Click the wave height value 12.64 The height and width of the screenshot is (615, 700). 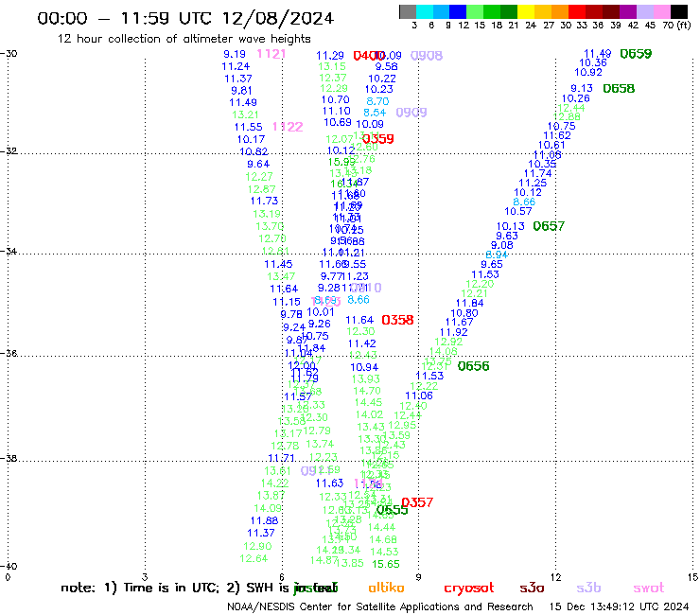point(254,559)
